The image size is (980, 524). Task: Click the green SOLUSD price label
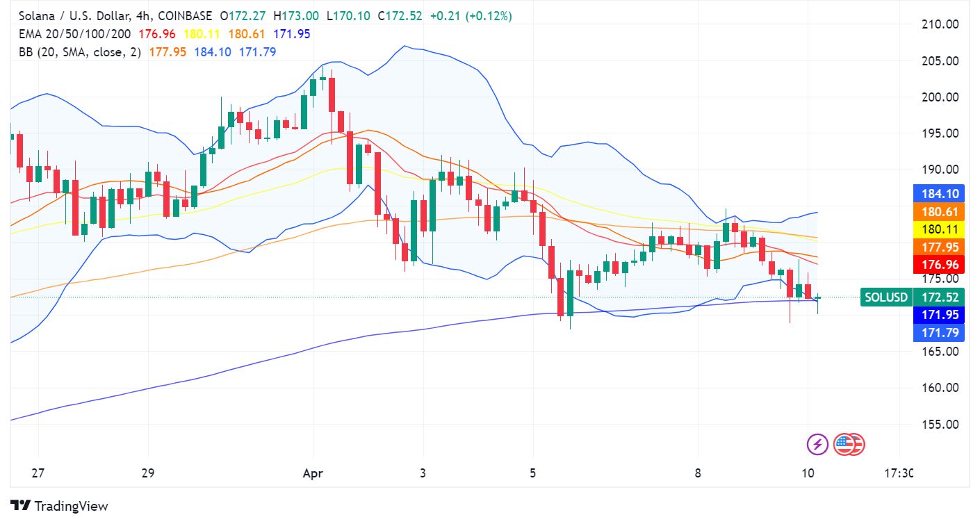[885, 297]
